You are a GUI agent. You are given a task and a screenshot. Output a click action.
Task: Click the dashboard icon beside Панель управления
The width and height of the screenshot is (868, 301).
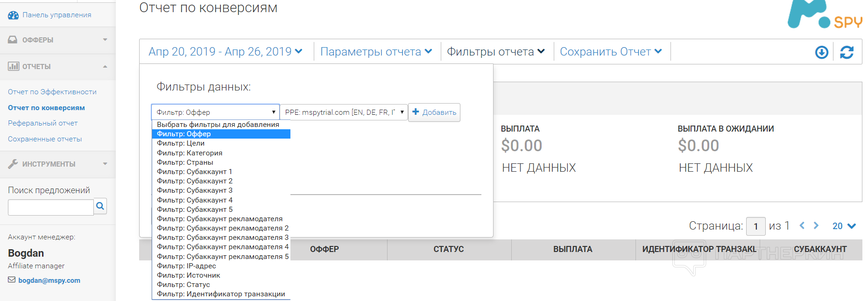point(13,15)
